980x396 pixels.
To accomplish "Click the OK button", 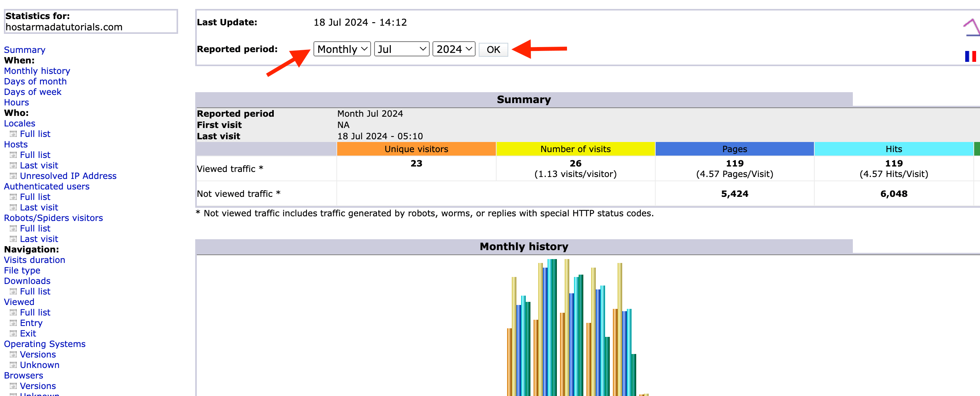I will click(x=493, y=50).
